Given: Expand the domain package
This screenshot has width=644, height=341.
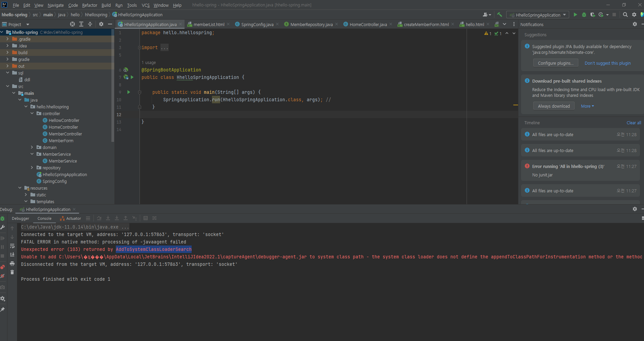Looking at the screenshot, I should pyautogui.click(x=32, y=147).
